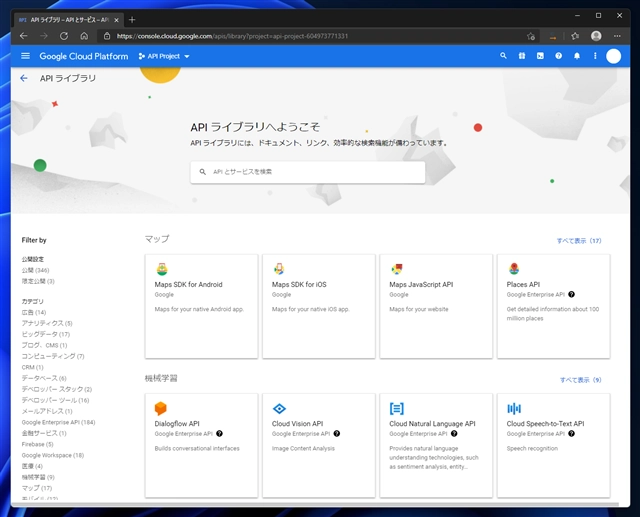Filter by 機械学習 (9) in sidebar
This screenshot has height=517, width=640.
[x=38, y=477]
